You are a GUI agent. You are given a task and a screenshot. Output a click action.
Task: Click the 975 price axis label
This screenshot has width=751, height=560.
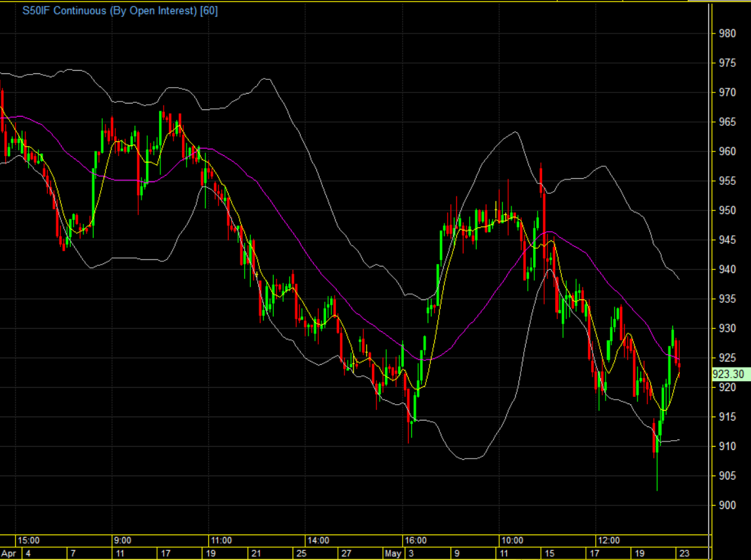pos(727,64)
